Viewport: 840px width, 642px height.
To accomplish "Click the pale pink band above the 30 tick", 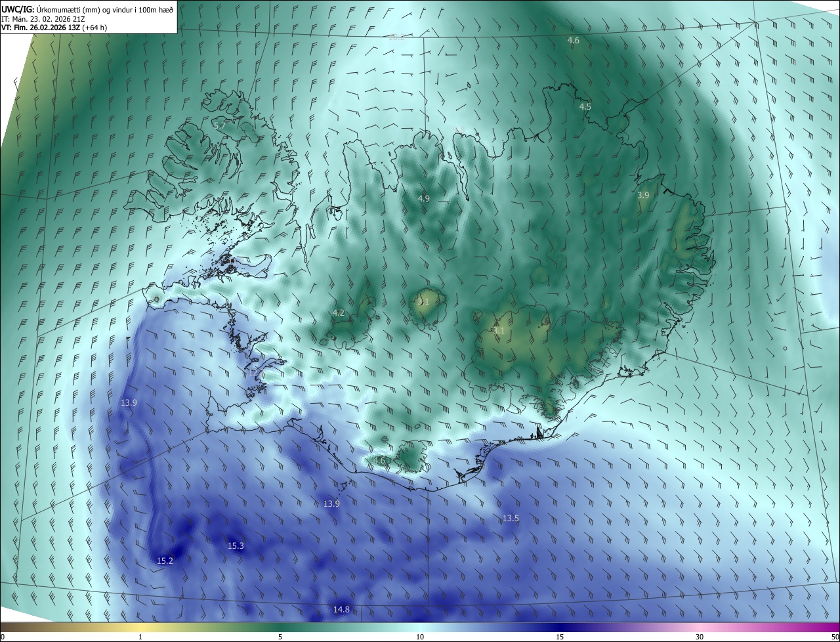I will point(700,627).
